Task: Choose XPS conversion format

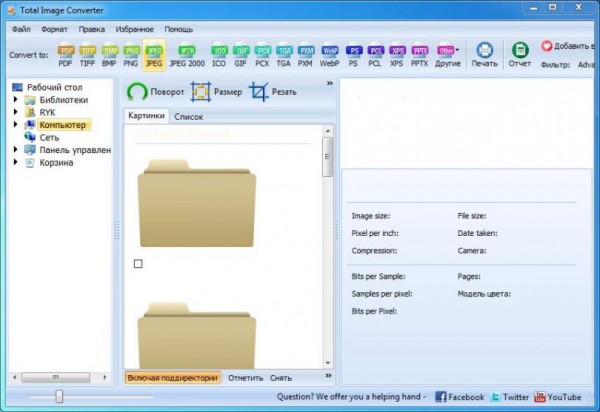Action: click(x=396, y=55)
